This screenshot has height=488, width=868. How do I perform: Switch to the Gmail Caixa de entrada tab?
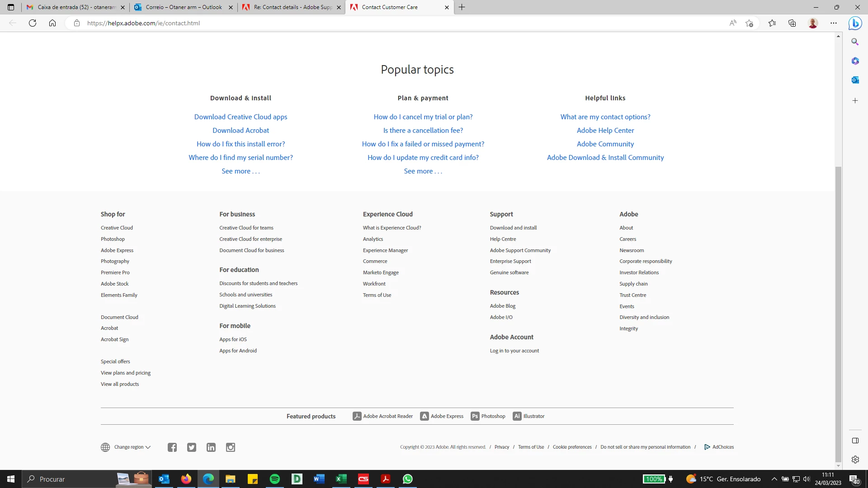75,7
